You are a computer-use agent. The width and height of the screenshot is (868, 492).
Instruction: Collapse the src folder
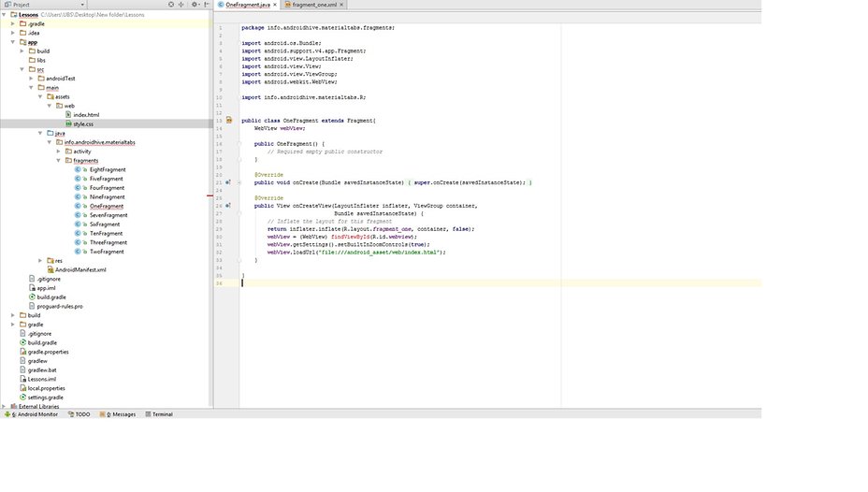[x=22, y=69]
